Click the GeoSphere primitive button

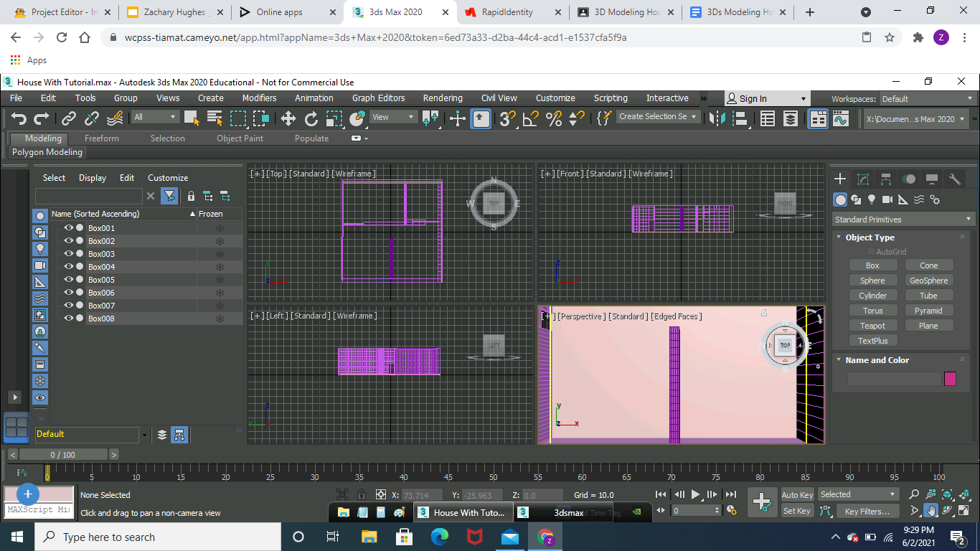click(x=928, y=281)
